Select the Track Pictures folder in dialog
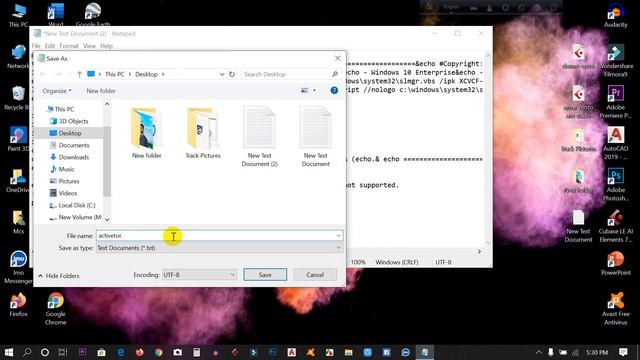 tap(203, 133)
